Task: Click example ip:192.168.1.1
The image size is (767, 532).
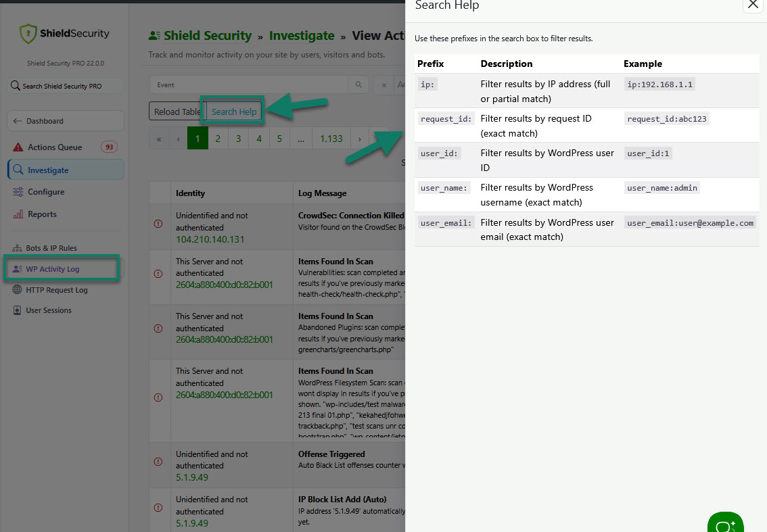Action: coord(660,84)
